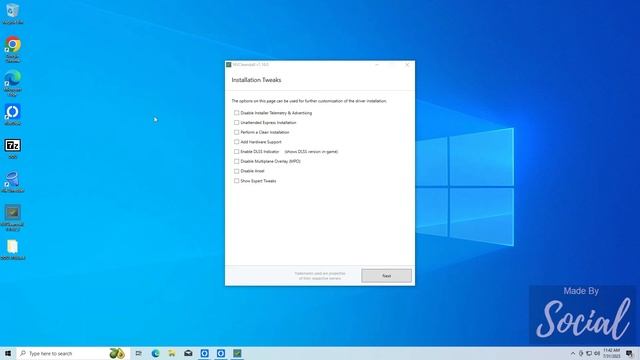This screenshot has height=360, width=640.
Task: Switch to the second blue taskbar app
Action: pos(221,353)
